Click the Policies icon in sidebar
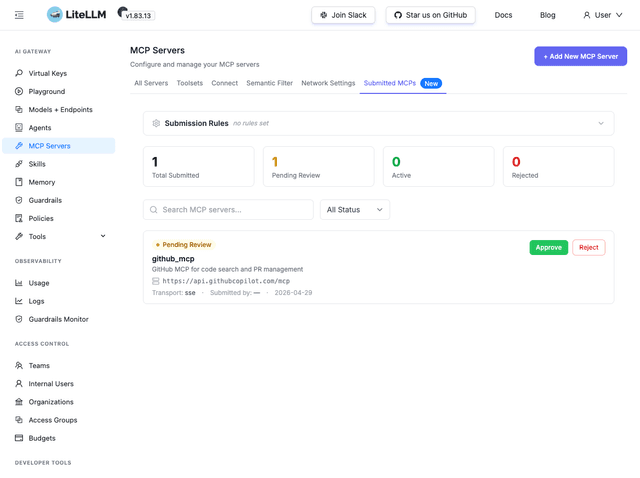The height and width of the screenshot is (478, 640). point(19,218)
